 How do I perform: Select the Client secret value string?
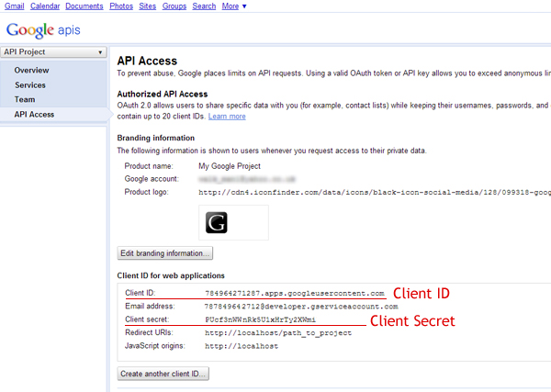(261, 319)
